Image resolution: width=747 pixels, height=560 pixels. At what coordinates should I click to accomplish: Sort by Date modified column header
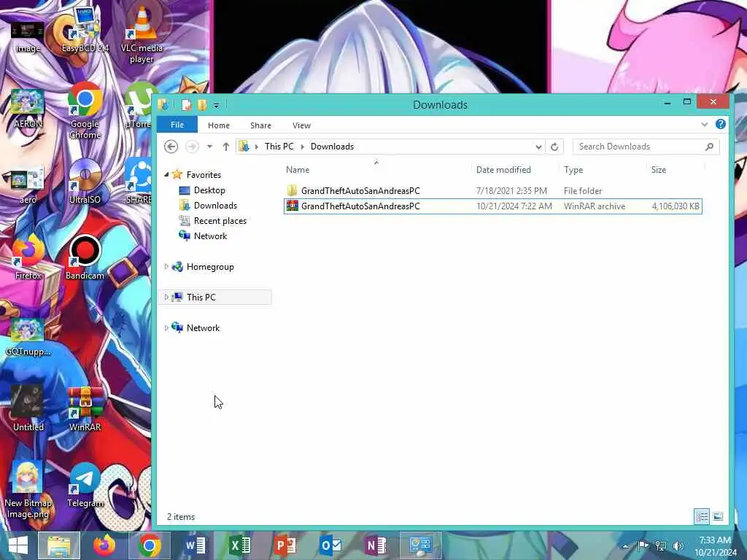[503, 170]
